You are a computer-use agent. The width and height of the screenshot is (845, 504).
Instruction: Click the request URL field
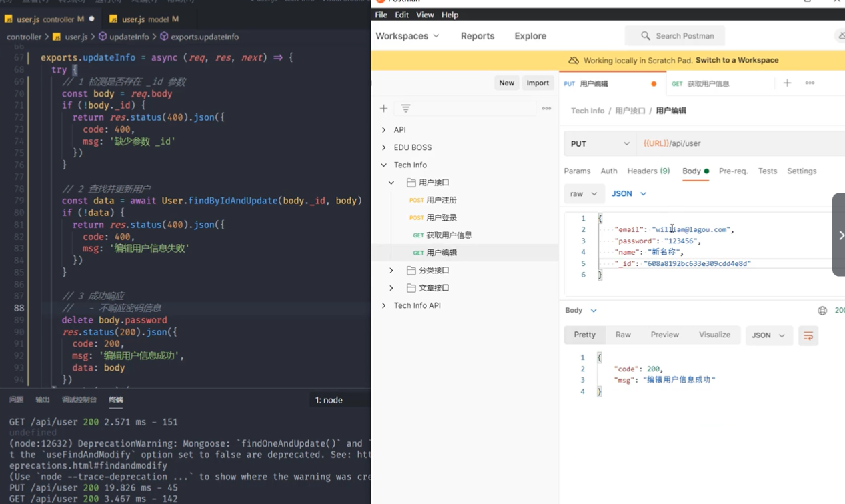[x=740, y=143]
